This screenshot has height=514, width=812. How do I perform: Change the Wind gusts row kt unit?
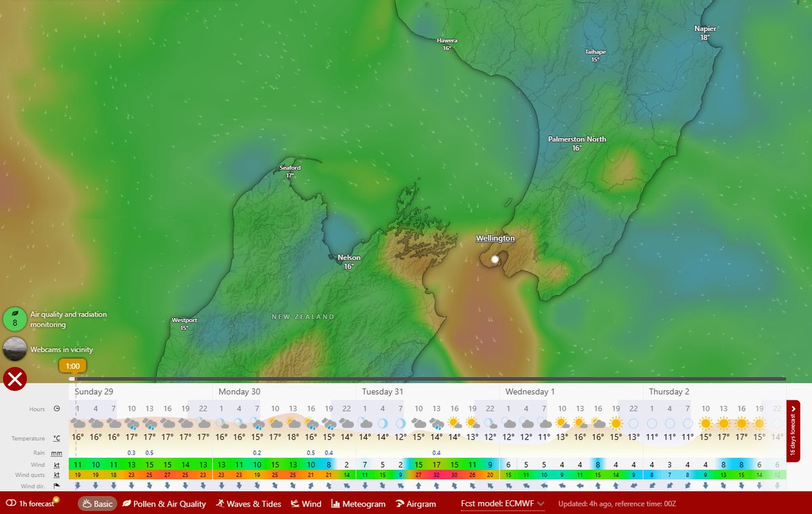57,475
